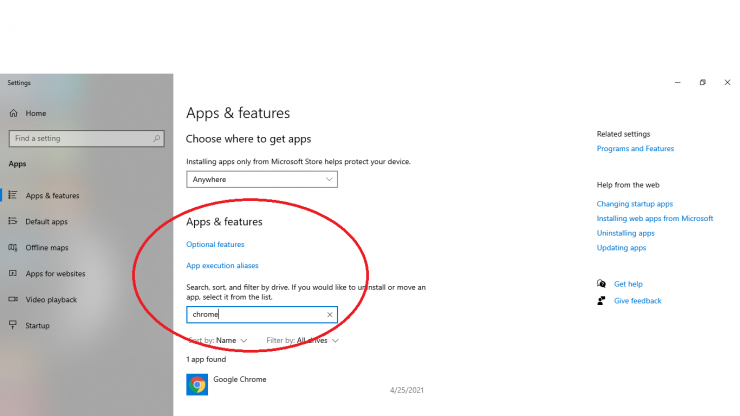740x416 pixels.
Task: Click the Startup sidebar icon
Action: coord(13,325)
